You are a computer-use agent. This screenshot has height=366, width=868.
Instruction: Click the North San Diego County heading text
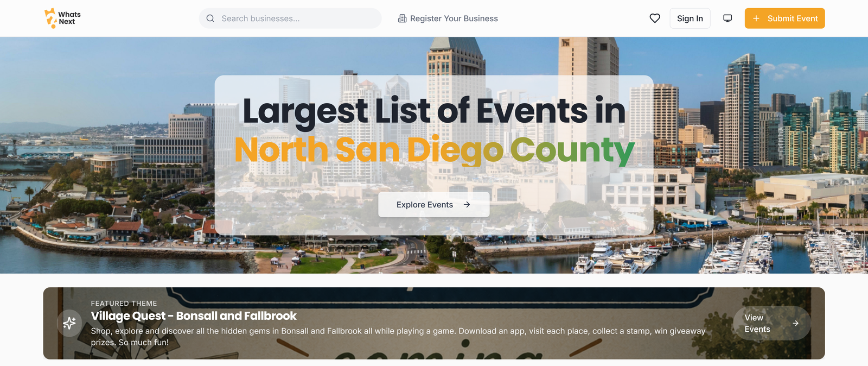[x=435, y=150]
